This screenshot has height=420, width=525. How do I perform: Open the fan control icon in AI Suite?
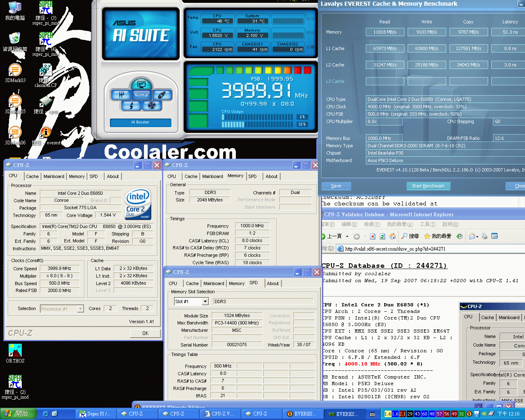tap(152, 106)
